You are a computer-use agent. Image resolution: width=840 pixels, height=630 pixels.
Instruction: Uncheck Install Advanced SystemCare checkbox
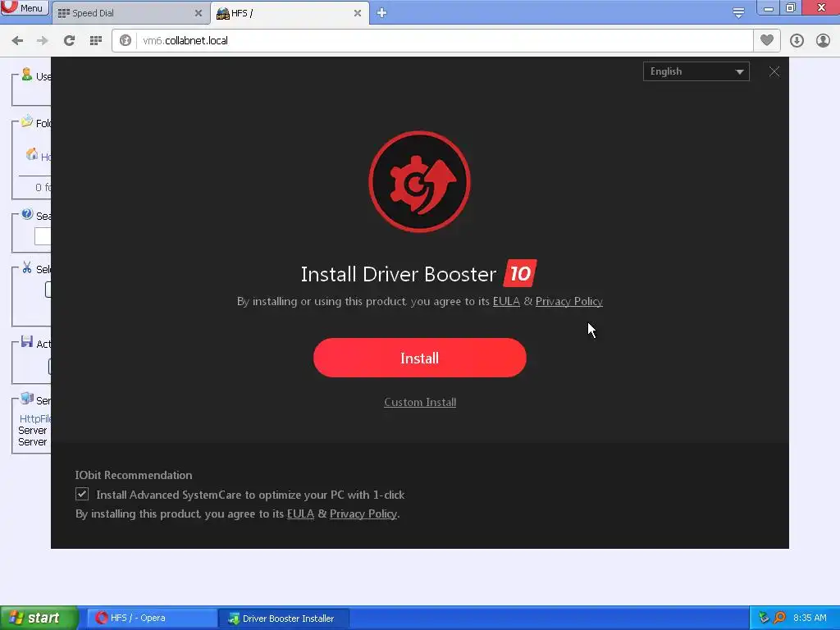(82, 494)
